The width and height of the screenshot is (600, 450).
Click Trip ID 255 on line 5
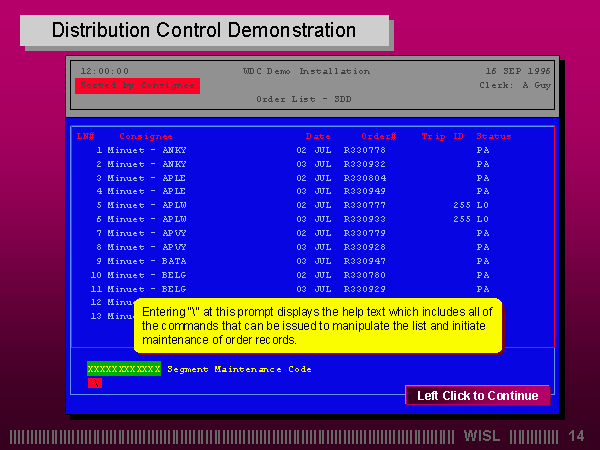click(462, 205)
